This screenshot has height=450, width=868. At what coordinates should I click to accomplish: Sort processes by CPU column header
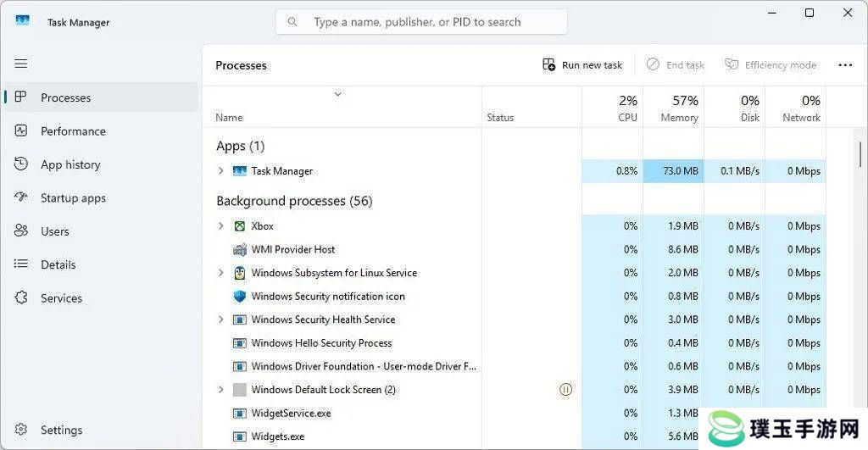point(613,108)
